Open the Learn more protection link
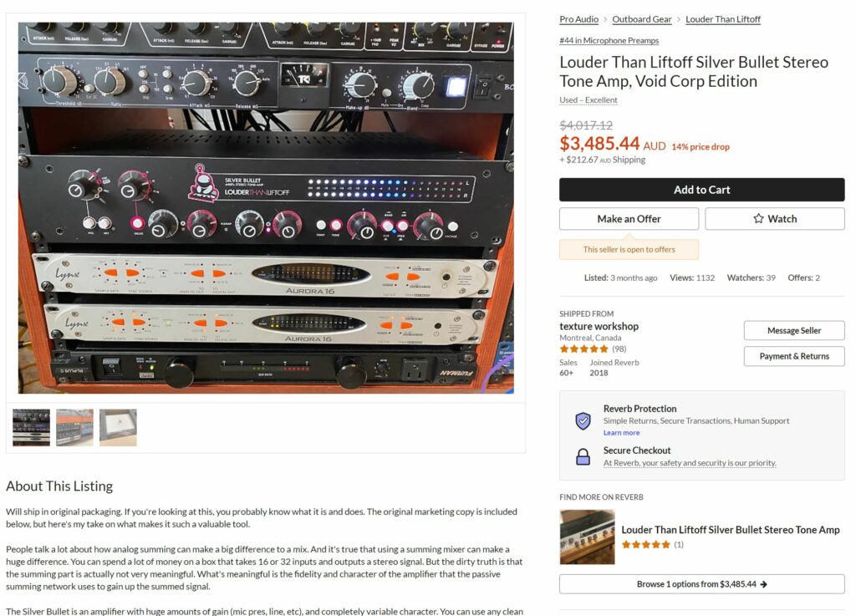The height and width of the screenshot is (616, 856). point(621,433)
